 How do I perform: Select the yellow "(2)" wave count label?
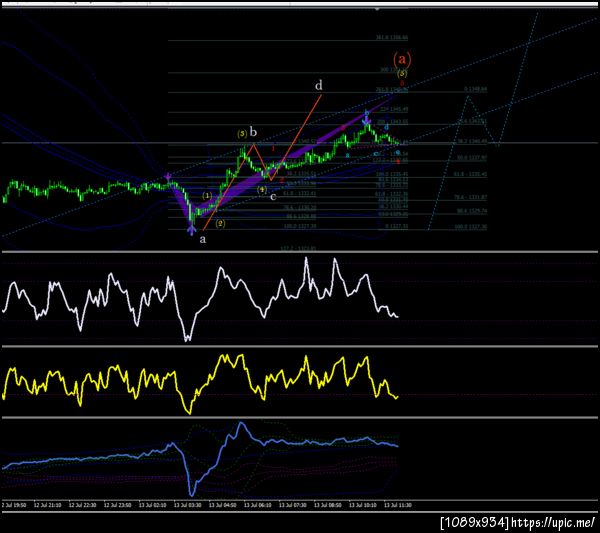(220, 223)
